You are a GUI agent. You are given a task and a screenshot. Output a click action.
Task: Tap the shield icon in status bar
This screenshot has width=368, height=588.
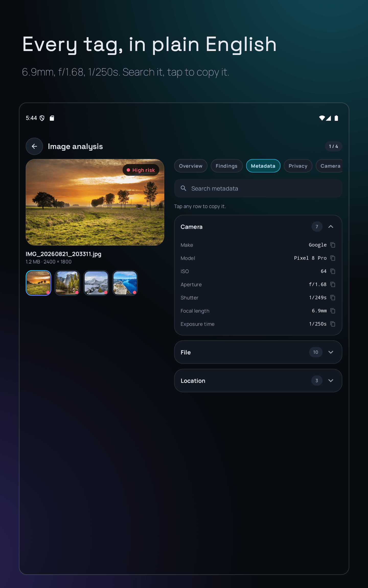pos(42,118)
